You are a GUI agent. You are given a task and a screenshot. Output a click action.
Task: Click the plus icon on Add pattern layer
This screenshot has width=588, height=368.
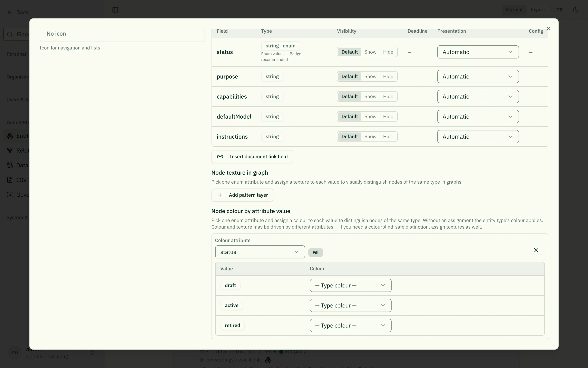[220, 195]
